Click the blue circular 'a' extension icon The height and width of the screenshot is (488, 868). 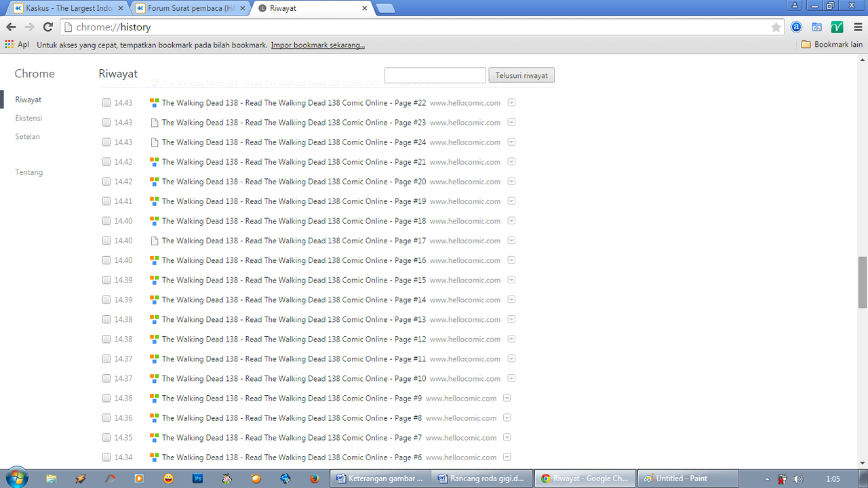coord(797,27)
